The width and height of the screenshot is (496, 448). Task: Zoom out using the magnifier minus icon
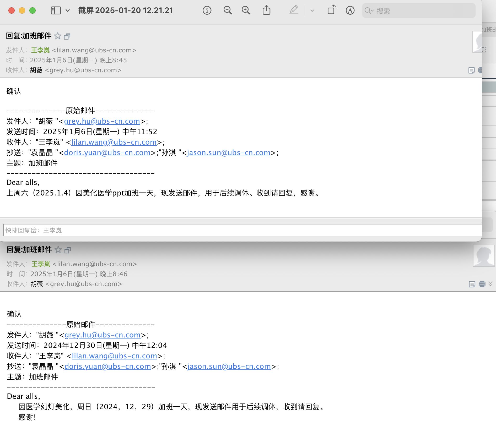click(228, 10)
